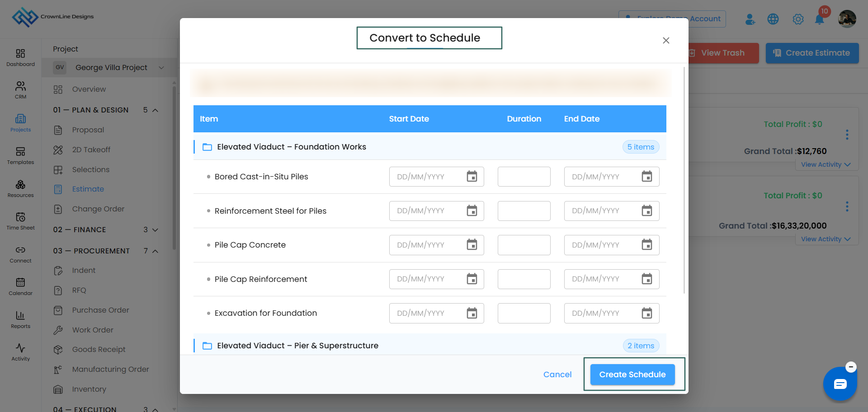The width and height of the screenshot is (868, 412).
Task: Cancel the Convert to Schedule dialog
Action: click(x=557, y=375)
